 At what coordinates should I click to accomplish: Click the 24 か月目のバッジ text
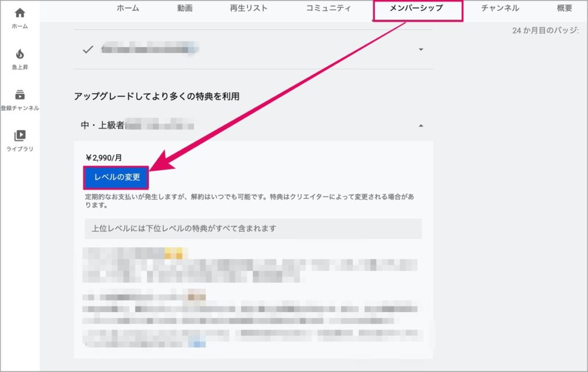point(546,30)
